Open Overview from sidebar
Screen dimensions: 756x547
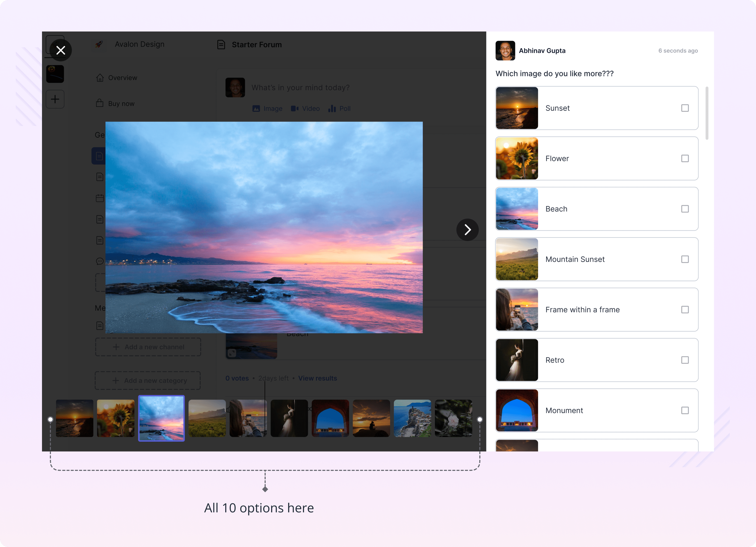click(116, 78)
